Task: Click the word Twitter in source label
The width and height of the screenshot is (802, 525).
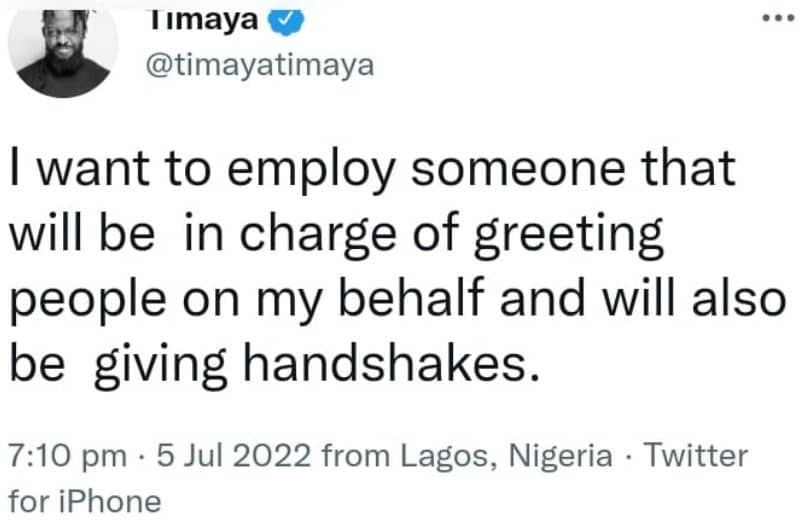Action: coord(697,456)
